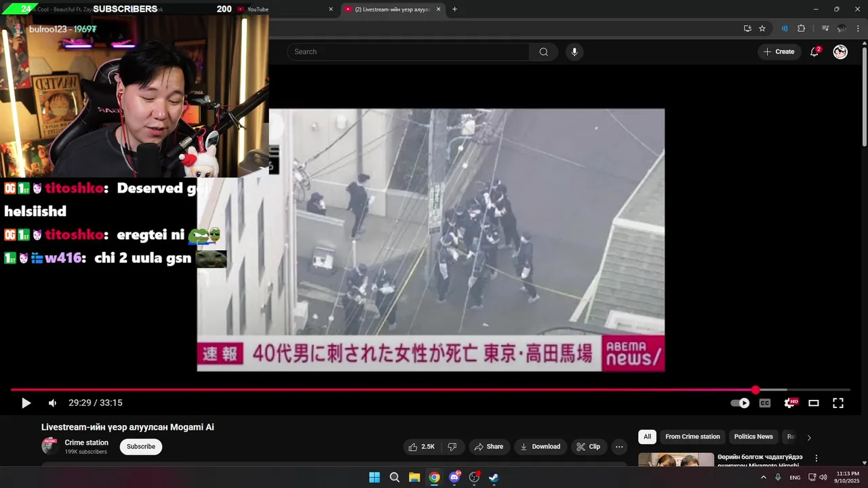Open a new browser tab

tap(454, 9)
